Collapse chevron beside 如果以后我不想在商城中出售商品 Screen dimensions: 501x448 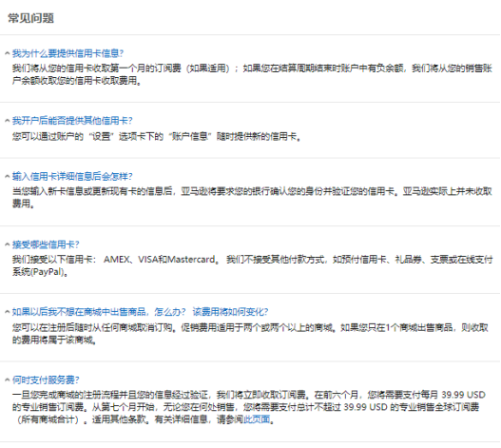point(7,312)
